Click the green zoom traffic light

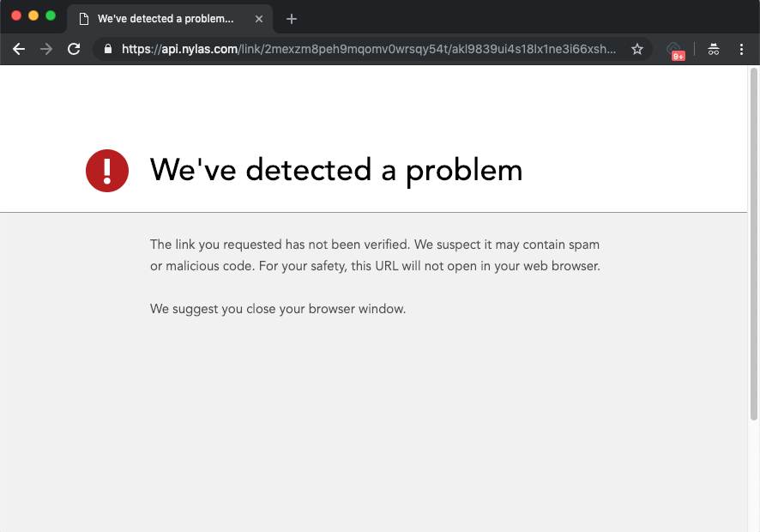tap(51, 15)
